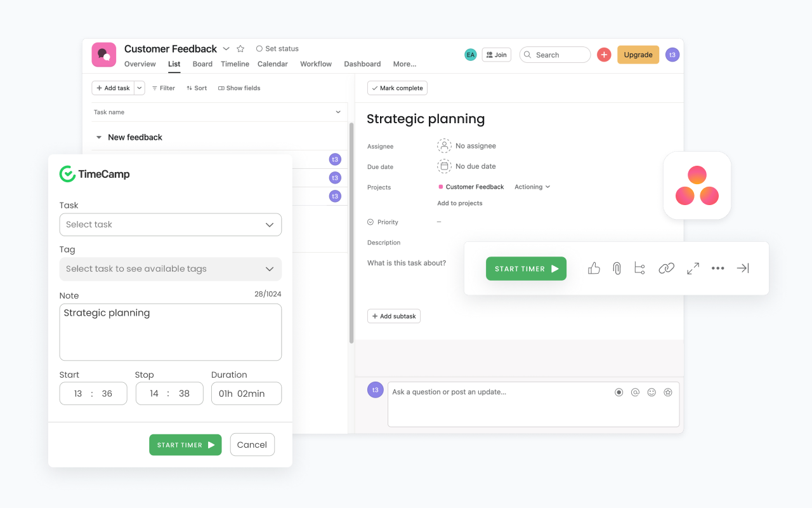Open the subtasks tree icon
Image resolution: width=812 pixels, height=508 pixels.
coord(639,268)
